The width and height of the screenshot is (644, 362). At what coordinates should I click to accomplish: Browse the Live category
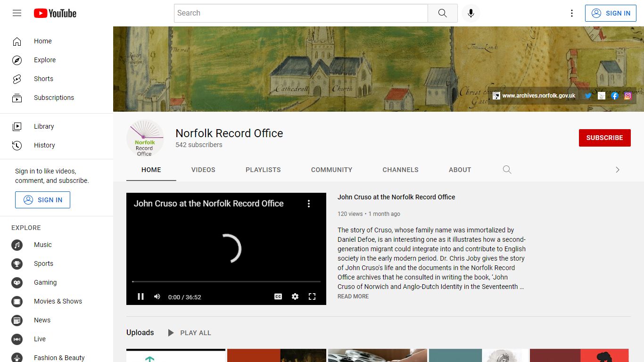57,339
